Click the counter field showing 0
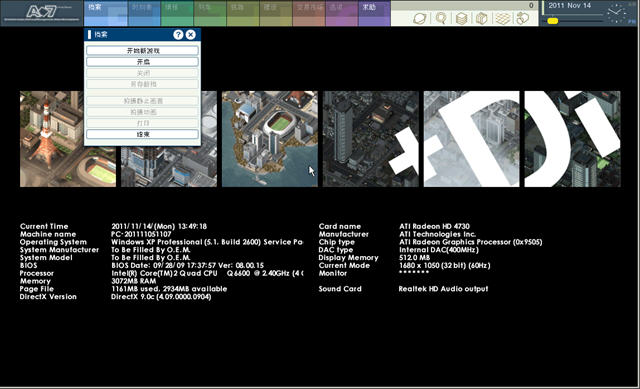 tap(464, 6)
